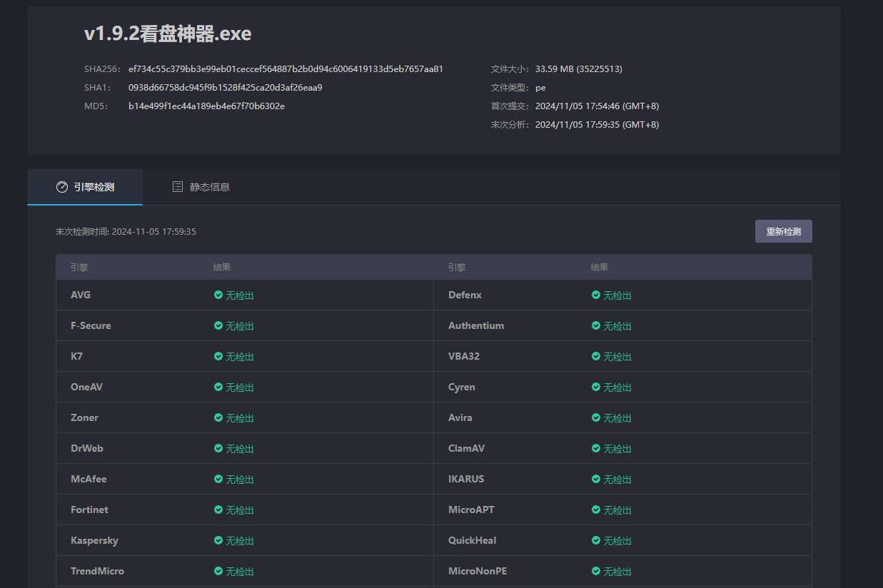Image resolution: width=883 pixels, height=588 pixels.
Task: Click the SHA1 hash value
Action: (x=225, y=88)
